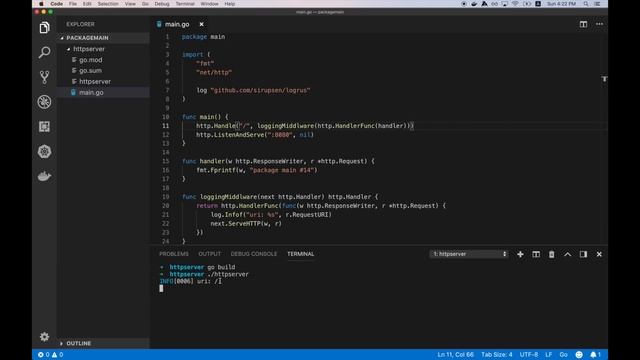
Task: Move the panel to the right side
Action: [583, 254]
